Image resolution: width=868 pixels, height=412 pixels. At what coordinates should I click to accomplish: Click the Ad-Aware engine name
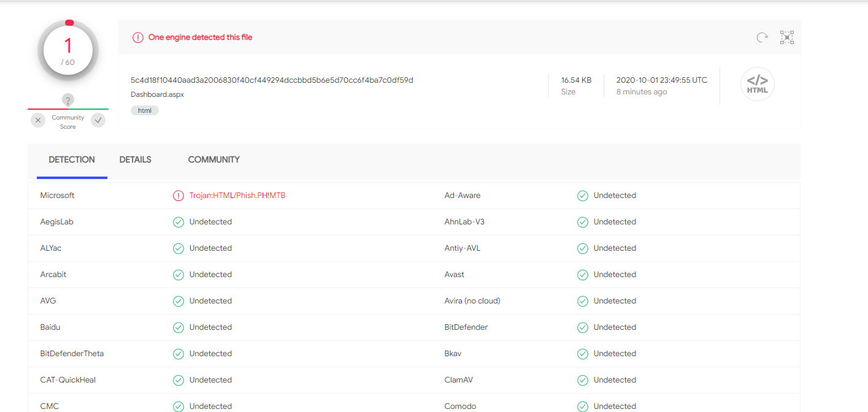[x=463, y=196]
